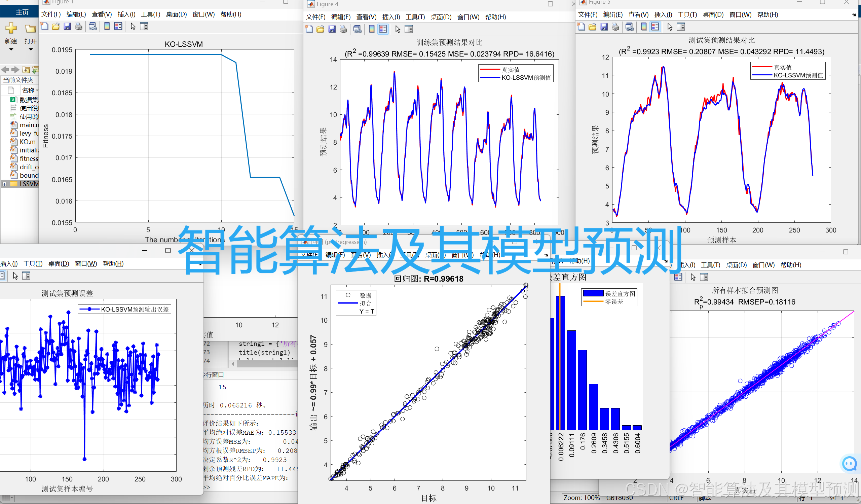Switch to the 主页 tab

(22, 12)
